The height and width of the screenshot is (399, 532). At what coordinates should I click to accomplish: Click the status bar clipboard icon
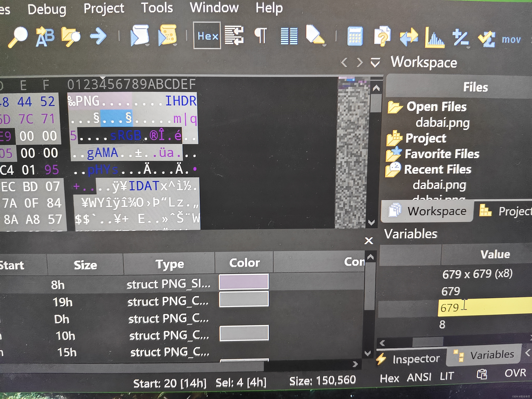(482, 374)
